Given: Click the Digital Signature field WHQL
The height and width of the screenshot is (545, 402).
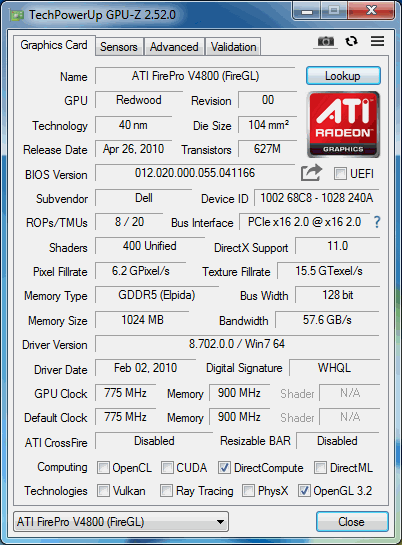Looking at the screenshot, I should [335, 368].
